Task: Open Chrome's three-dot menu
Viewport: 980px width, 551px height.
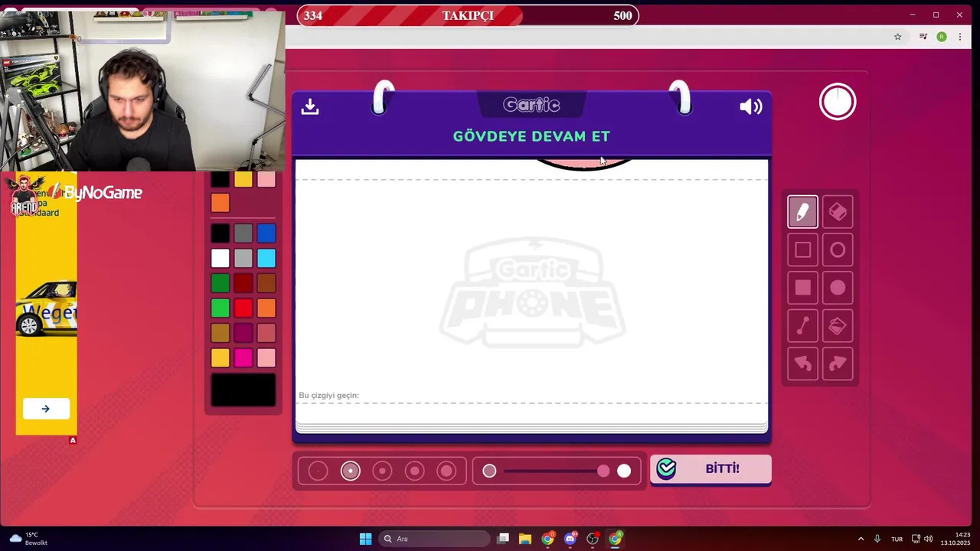Action: point(962,37)
